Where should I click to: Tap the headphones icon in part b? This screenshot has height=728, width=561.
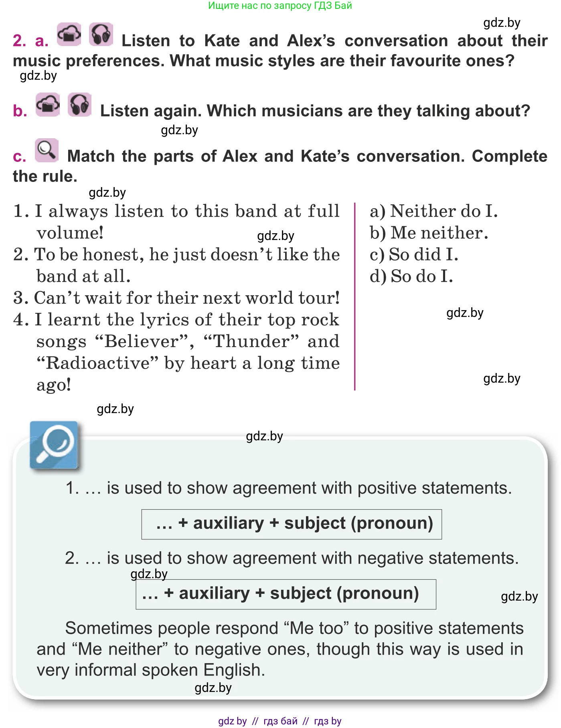[79, 105]
